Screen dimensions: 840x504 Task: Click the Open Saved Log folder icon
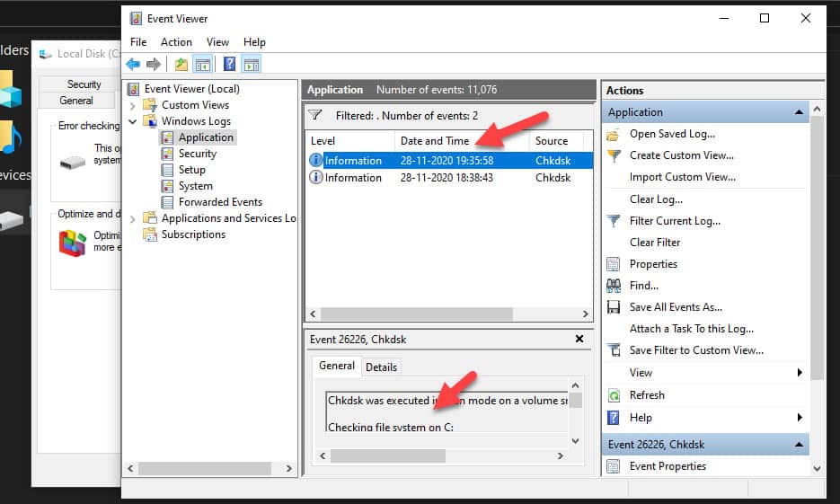tap(614, 135)
